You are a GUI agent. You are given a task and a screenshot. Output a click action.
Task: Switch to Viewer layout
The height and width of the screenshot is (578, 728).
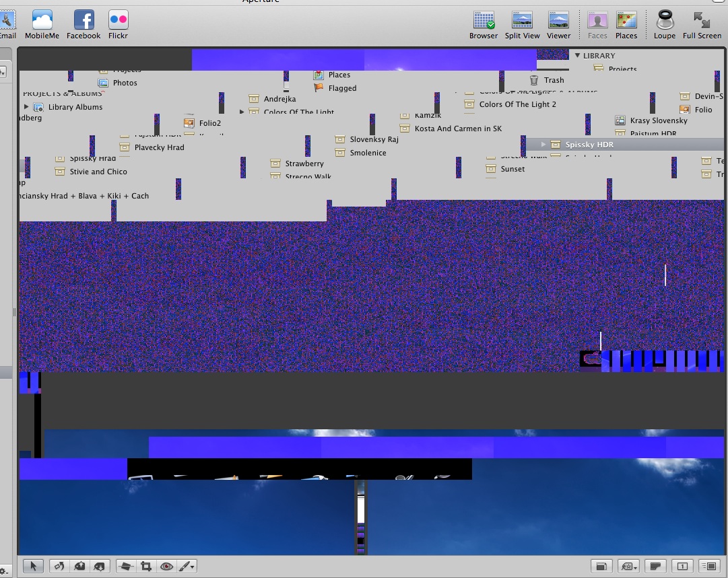pos(558,25)
